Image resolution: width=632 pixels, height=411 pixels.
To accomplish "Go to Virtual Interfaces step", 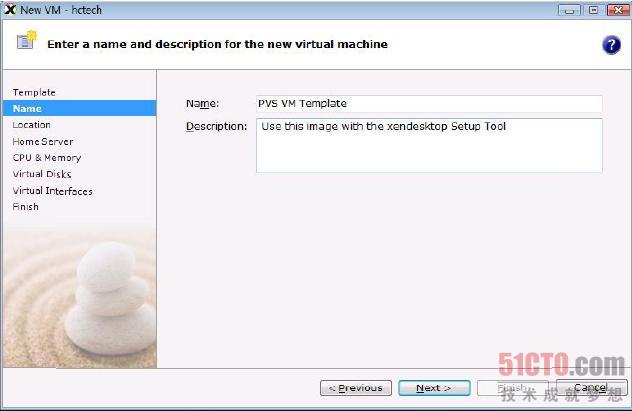I will coord(52,191).
